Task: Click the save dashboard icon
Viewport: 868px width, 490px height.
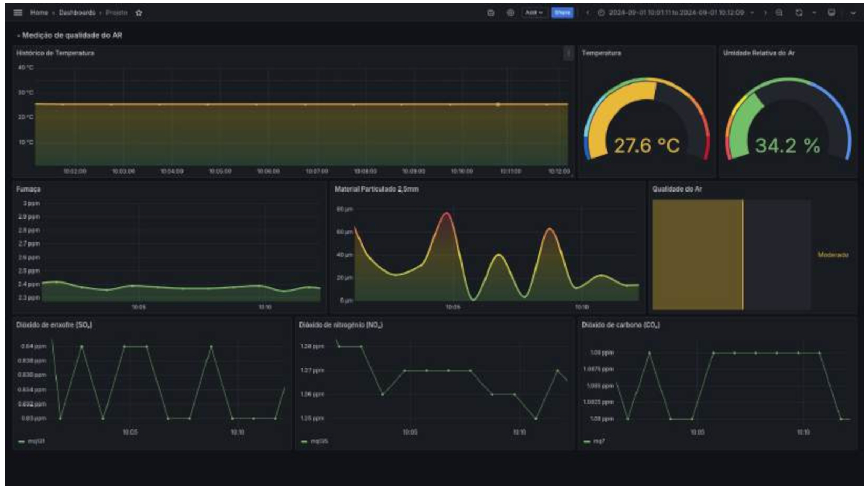Action: click(x=491, y=13)
